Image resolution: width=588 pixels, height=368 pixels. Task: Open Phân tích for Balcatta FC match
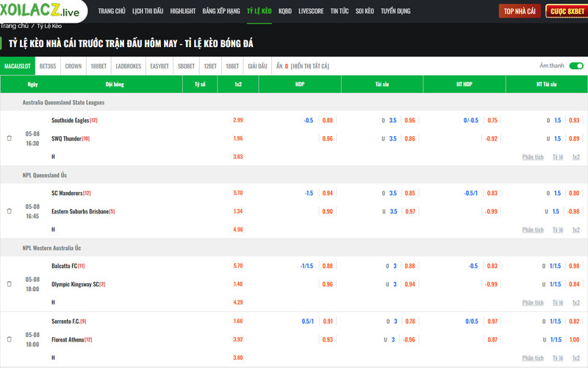click(533, 302)
